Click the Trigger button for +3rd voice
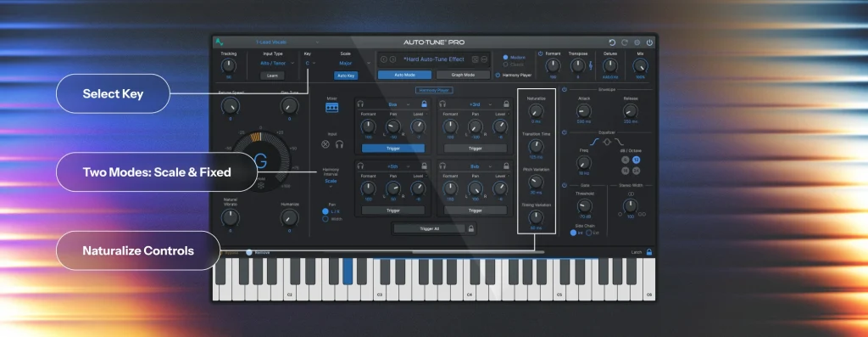This screenshot has width=868, height=337. [x=475, y=148]
